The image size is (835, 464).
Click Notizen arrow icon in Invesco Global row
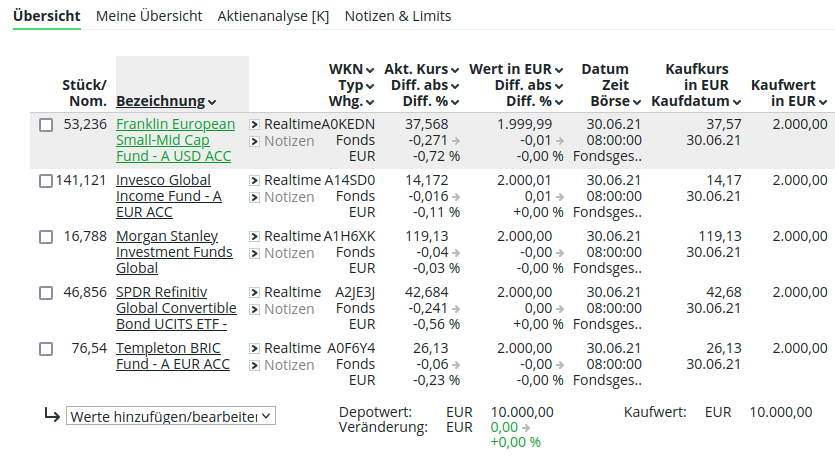(255, 197)
